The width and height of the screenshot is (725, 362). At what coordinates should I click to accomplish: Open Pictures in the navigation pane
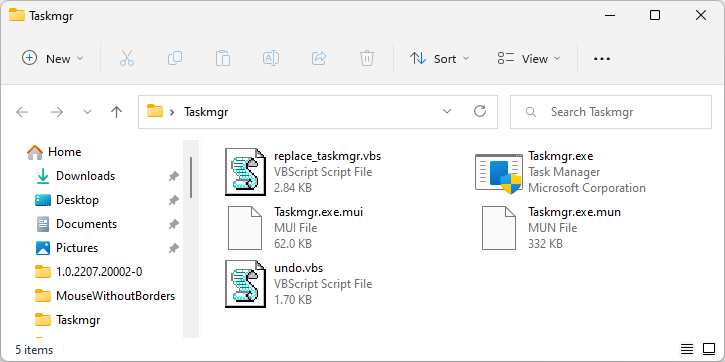pyautogui.click(x=67, y=248)
